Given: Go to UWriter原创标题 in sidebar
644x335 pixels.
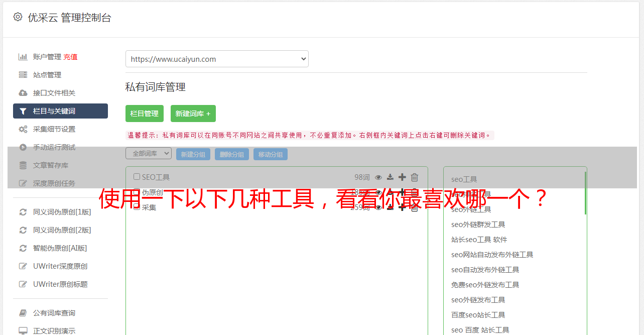Looking at the screenshot, I should pos(60,284).
